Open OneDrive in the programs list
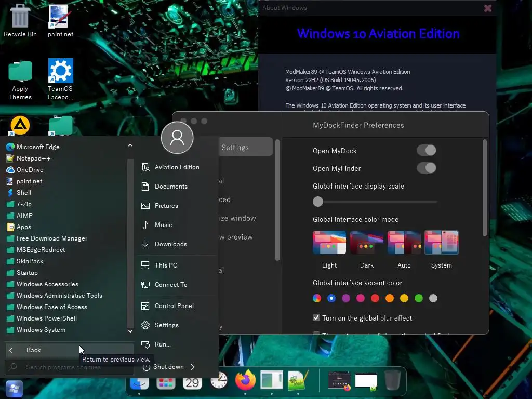Screen dimensions: 532x399 pos(25,170)
